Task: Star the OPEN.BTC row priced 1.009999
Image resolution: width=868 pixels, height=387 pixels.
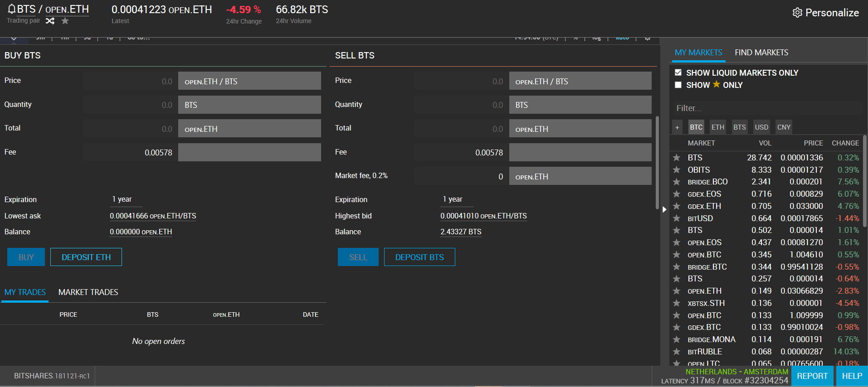Action: coord(677,315)
